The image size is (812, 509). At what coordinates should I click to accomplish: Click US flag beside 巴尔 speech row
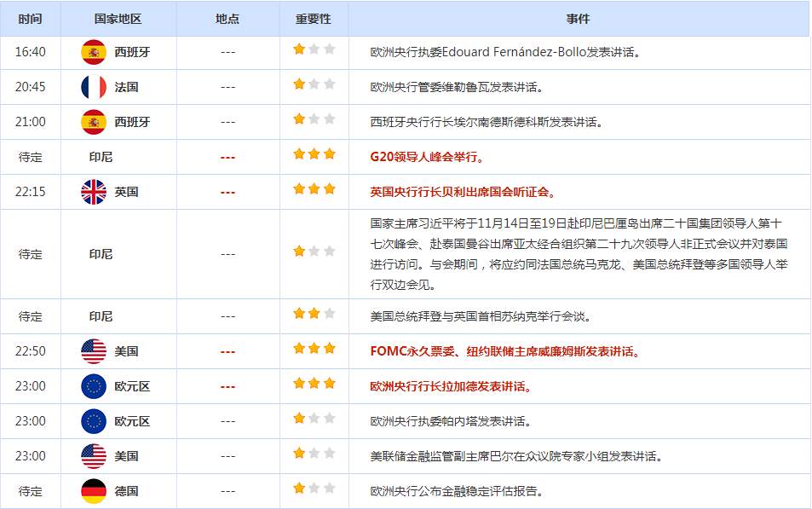click(x=94, y=456)
